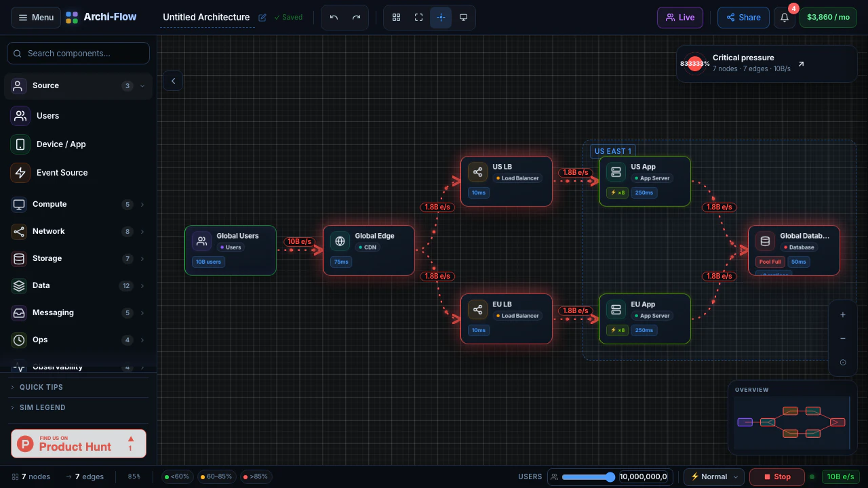Open the Critical pressure panel arrow
868x488 pixels.
pos(801,64)
